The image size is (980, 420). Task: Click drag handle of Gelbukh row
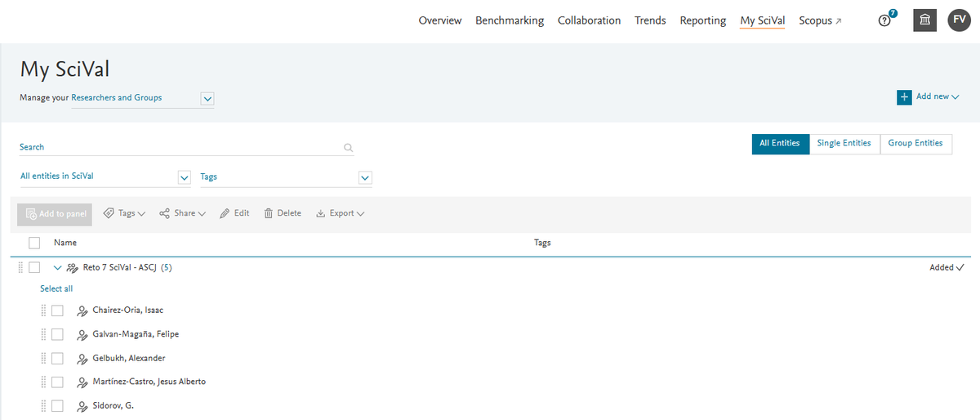[43, 358]
